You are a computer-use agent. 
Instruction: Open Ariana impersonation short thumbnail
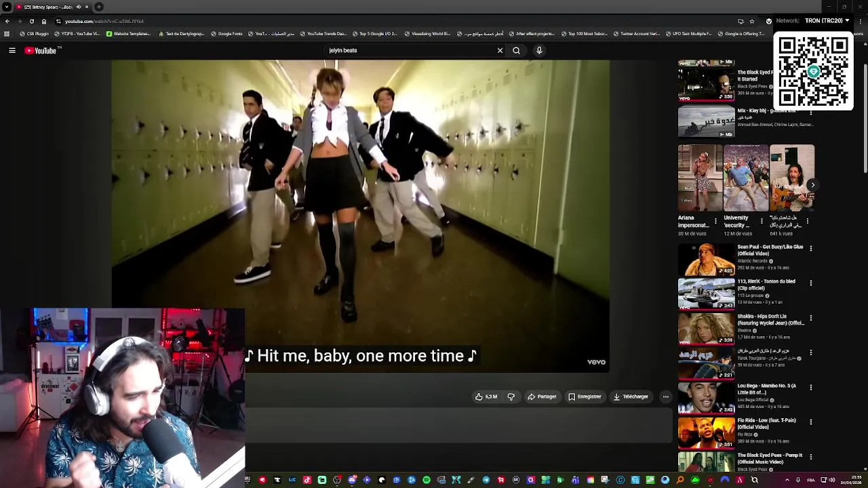pos(700,178)
